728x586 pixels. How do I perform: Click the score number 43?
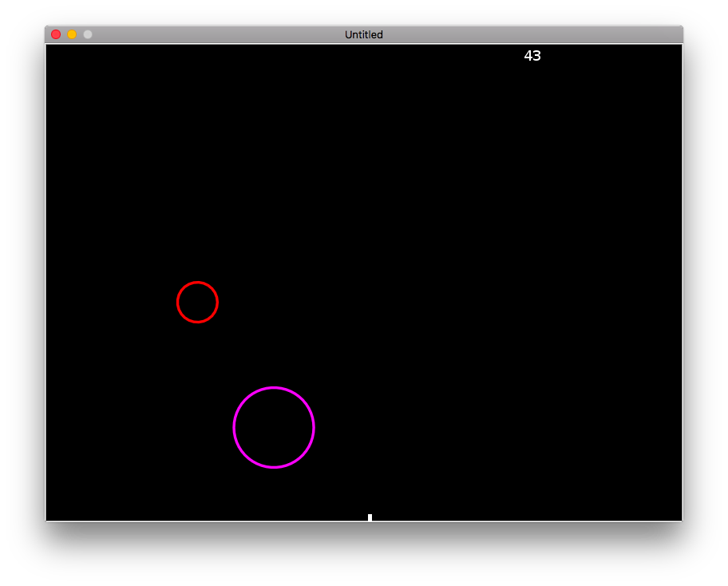[532, 56]
